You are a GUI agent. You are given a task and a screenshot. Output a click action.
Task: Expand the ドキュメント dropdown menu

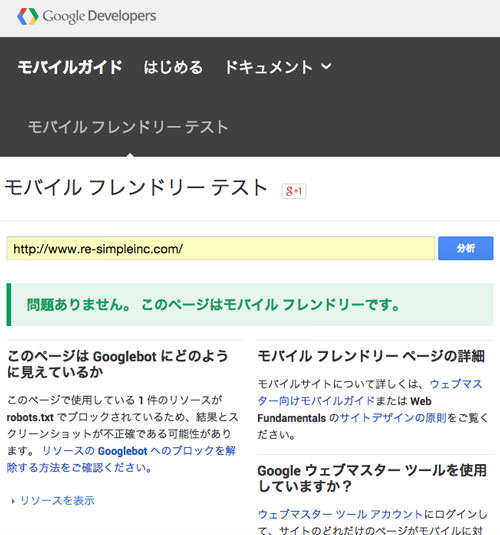277,67
